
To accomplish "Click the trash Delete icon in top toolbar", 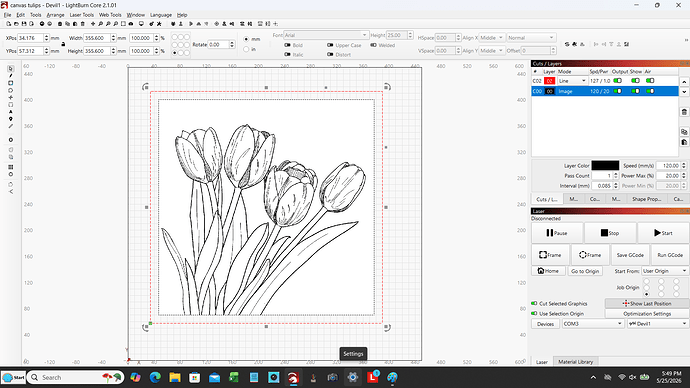I will [x=82, y=24].
